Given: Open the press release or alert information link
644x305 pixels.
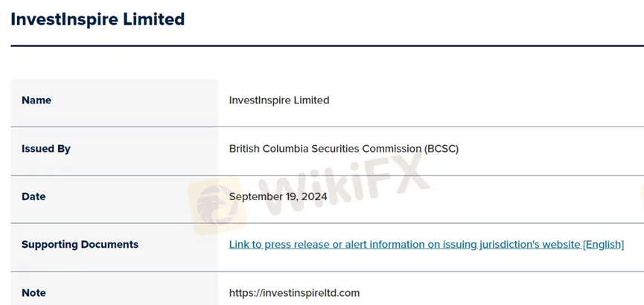Looking at the screenshot, I should (x=426, y=245).
